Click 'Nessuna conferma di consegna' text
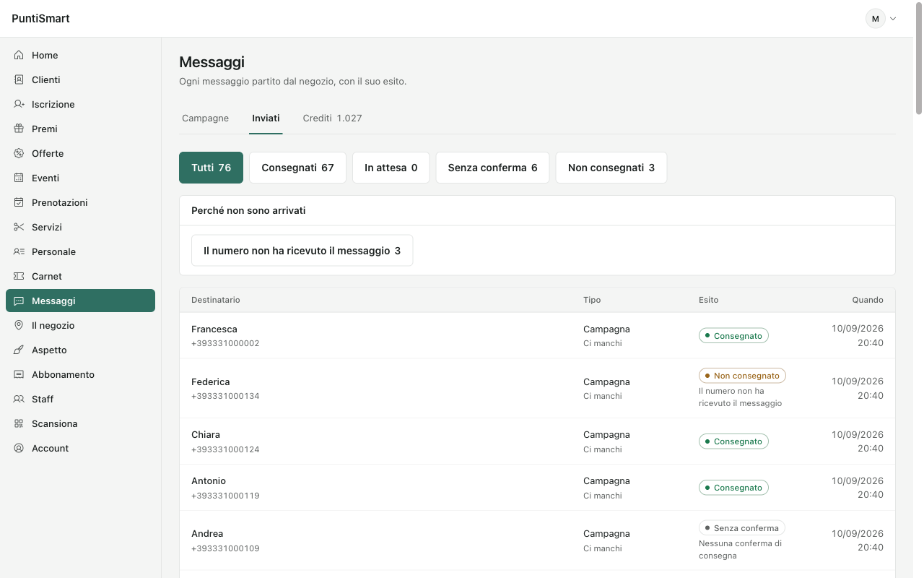The width and height of the screenshot is (924, 578). (740, 549)
